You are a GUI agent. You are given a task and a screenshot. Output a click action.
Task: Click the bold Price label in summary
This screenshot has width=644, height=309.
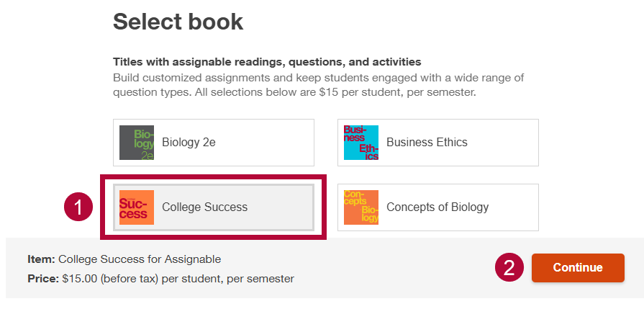pos(42,278)
